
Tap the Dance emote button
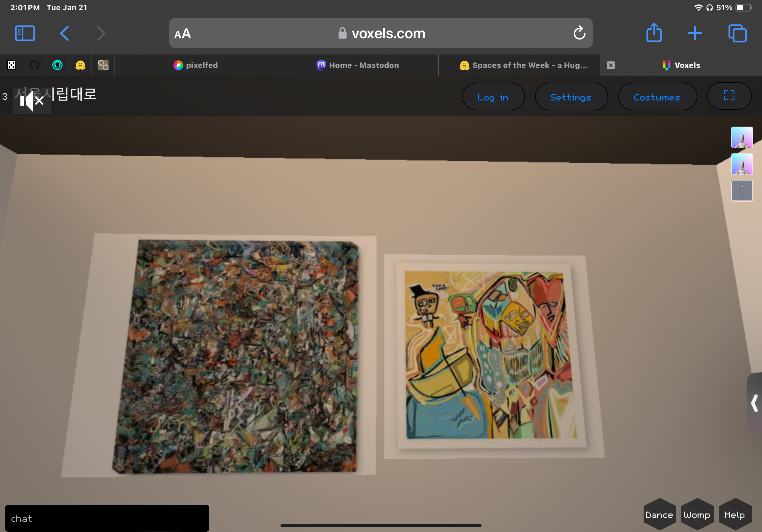pyautogui.click(x=659, y=515)
